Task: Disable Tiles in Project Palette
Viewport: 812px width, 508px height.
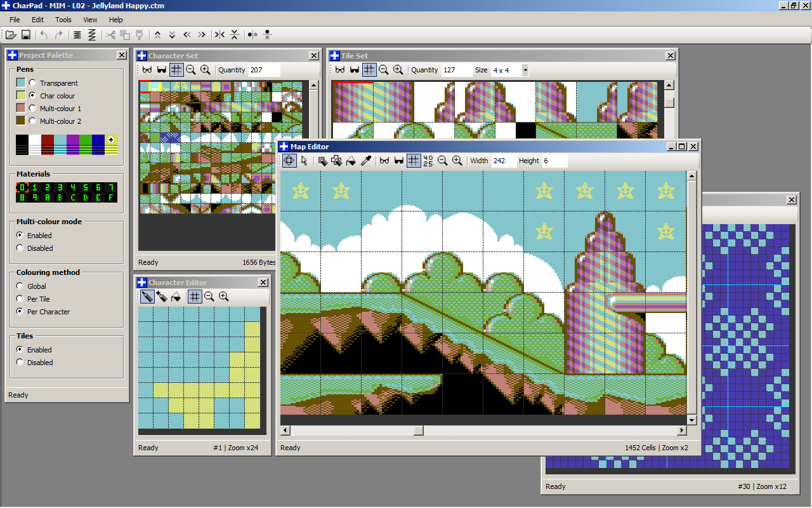Action: coord(20,363)
